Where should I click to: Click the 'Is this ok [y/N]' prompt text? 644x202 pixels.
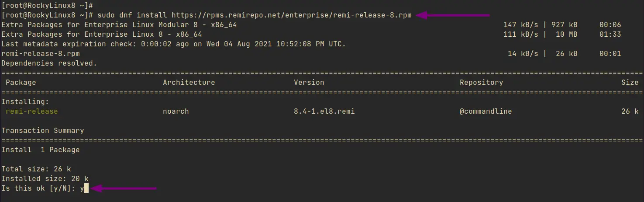click(x=38, y=188)
